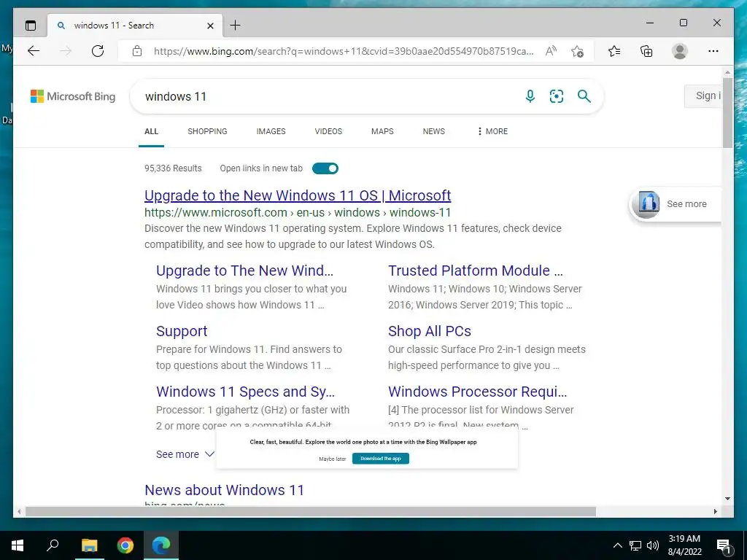The image size is (747, 560).
Task: Click the Sign in button
Action: (x=703, y=96)
